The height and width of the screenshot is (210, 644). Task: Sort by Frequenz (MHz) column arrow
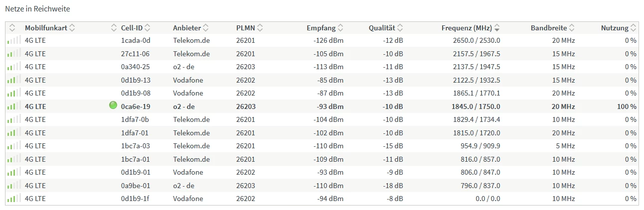(x=497, y=28)
